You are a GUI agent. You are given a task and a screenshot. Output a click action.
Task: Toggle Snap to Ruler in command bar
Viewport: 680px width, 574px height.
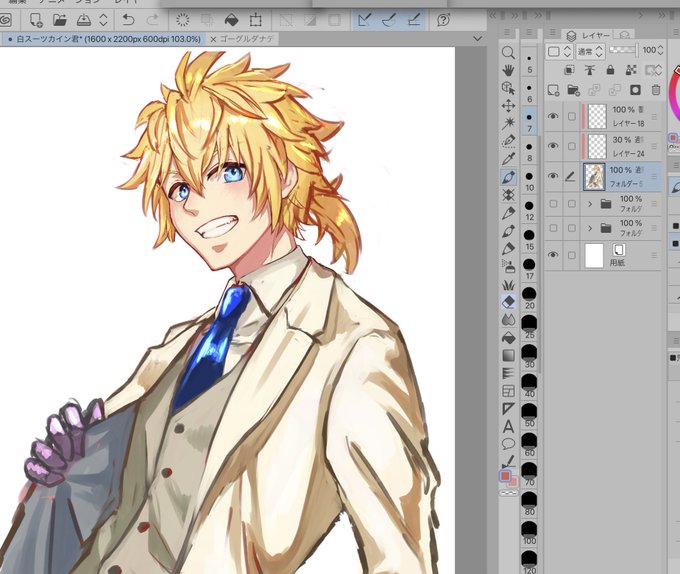pyautogui.click(x=364, y=20)
